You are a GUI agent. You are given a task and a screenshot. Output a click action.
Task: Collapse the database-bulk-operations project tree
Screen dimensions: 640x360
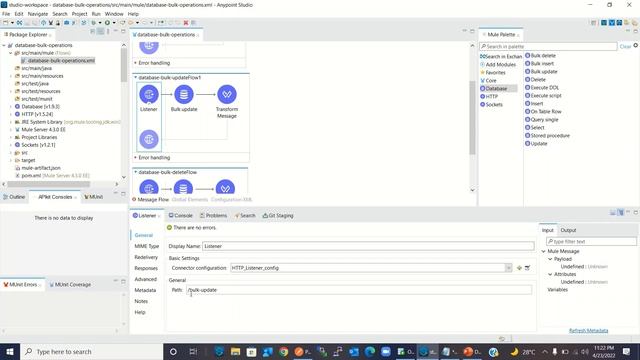[4, 45]
